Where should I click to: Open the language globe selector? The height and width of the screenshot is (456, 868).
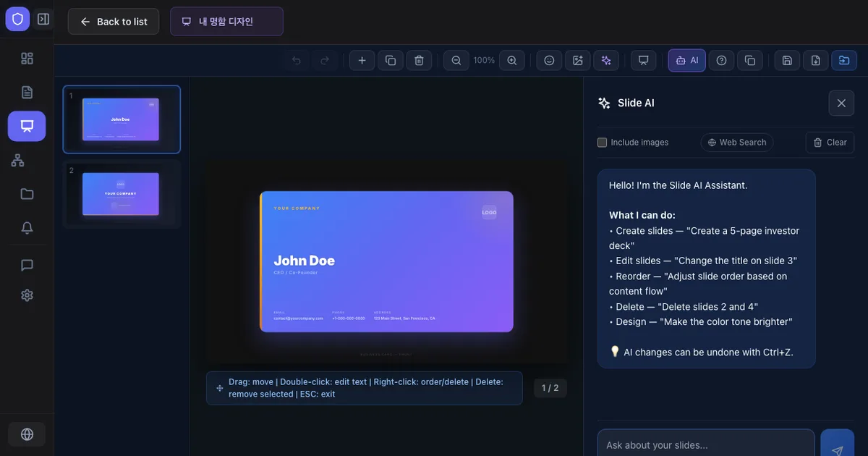coord(27,434)
